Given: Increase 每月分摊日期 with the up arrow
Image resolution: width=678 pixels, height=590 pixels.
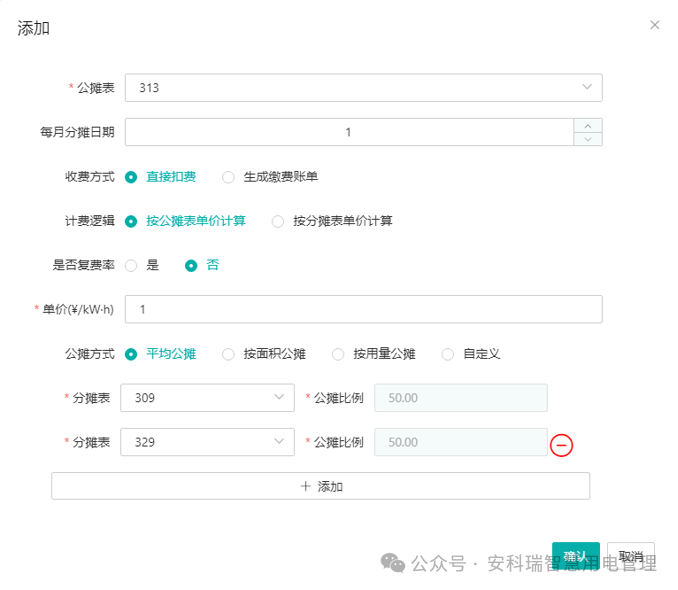Looking at the screenshot, I should [x=587, y=126].
